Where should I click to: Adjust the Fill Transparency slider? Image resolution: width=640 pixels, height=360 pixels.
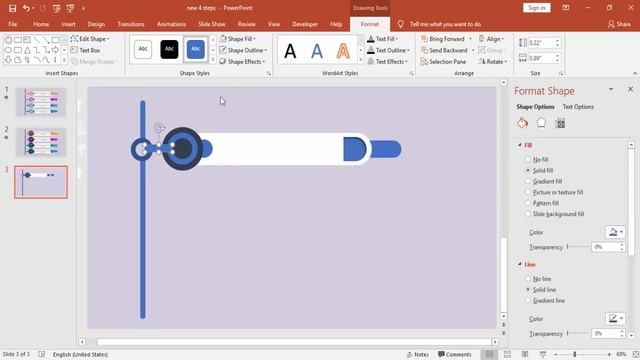click(568, 247)
